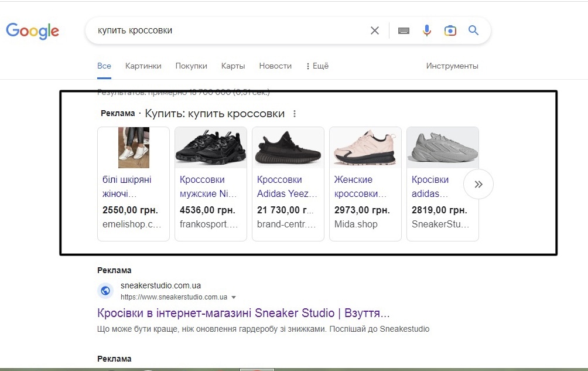This screenshot has height=371, width=588.
Task: Open the 'Кросівки adidas...' link
Action: (x=430, y=186)
